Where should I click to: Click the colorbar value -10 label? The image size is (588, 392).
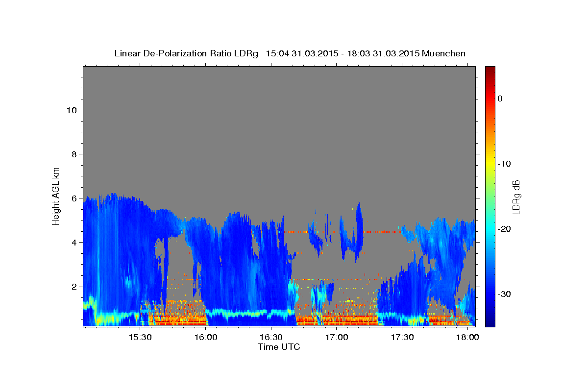(x=504, y=164)
